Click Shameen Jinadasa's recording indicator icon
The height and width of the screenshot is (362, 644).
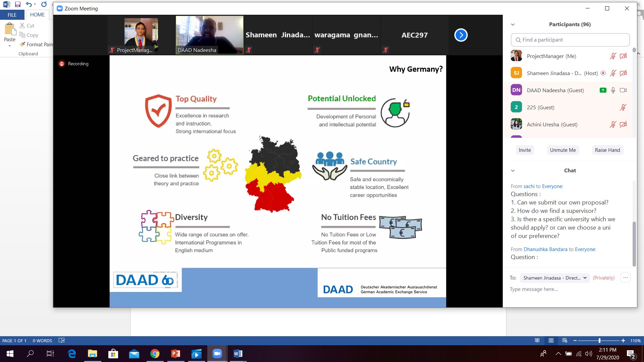603,73
